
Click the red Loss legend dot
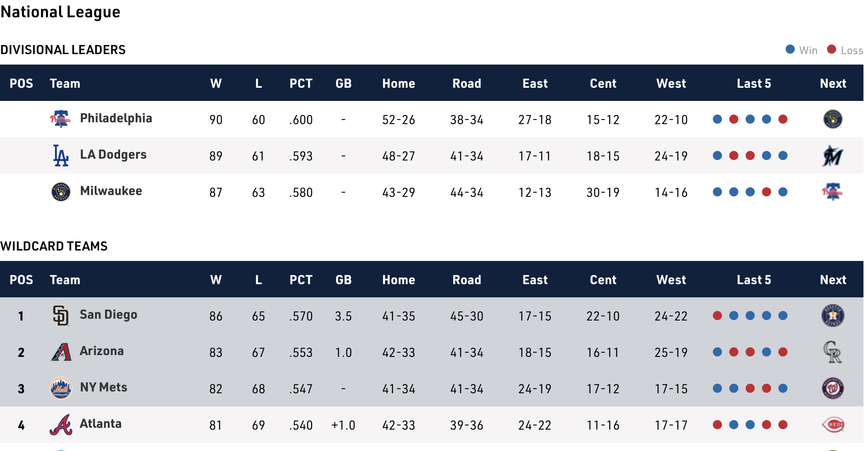[x=832, y=49]
